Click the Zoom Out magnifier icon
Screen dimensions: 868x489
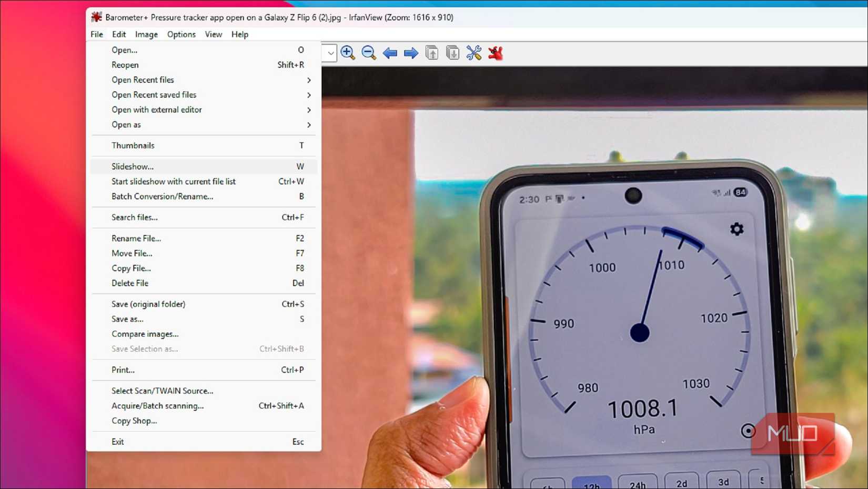tap(369, 53)
